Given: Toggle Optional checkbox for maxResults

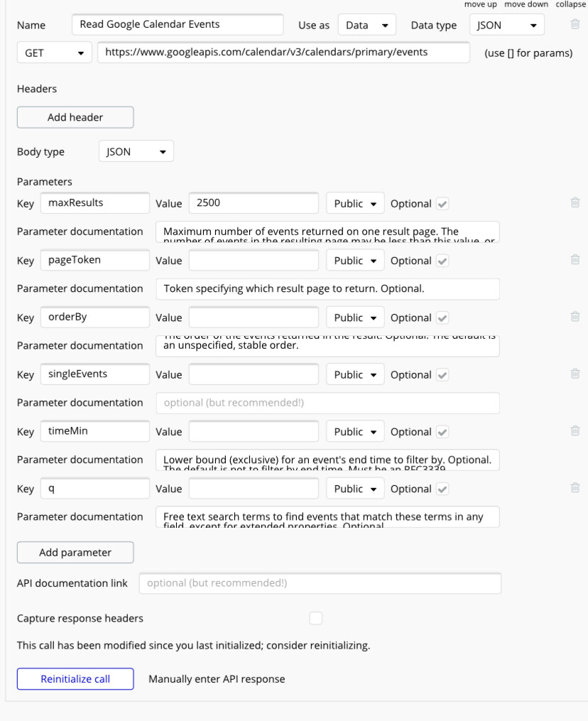Looking at the screenshot, I should click(x=442, y=204).
